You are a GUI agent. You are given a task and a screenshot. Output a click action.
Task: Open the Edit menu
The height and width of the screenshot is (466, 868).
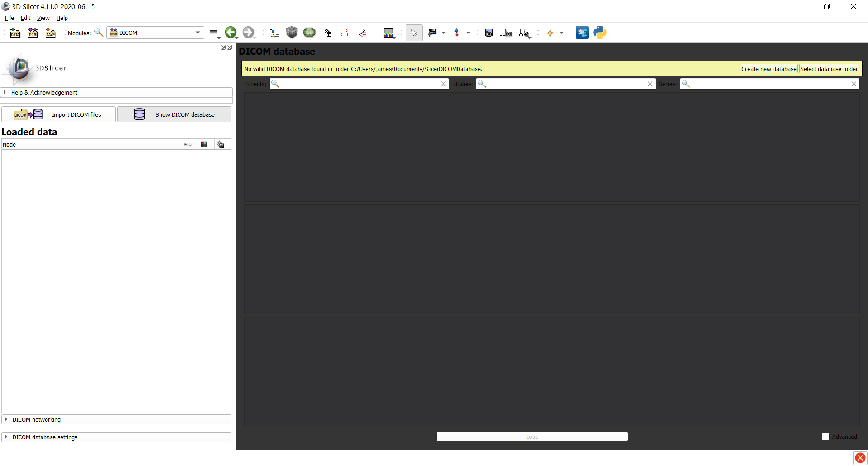click(x=25, y=18)
